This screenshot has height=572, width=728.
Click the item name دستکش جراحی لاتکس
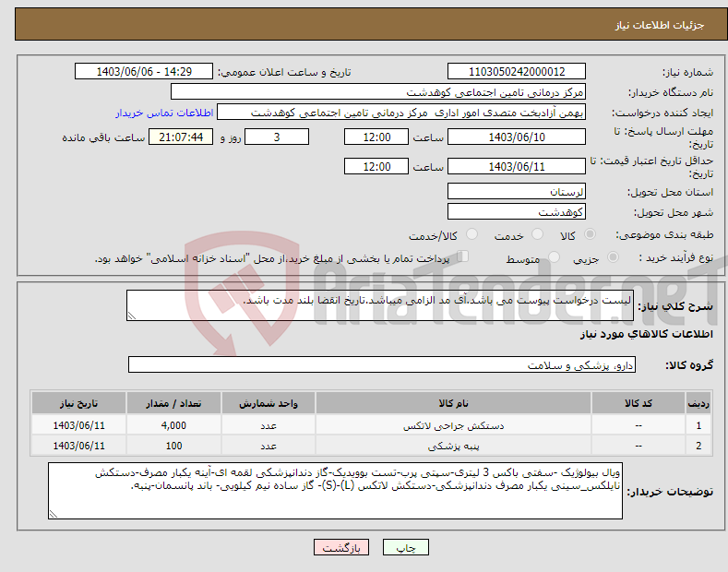tap(453, 425)
